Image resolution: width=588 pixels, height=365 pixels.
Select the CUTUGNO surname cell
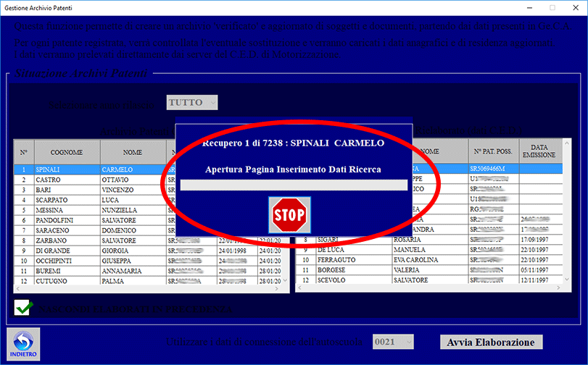coord(67,281)
